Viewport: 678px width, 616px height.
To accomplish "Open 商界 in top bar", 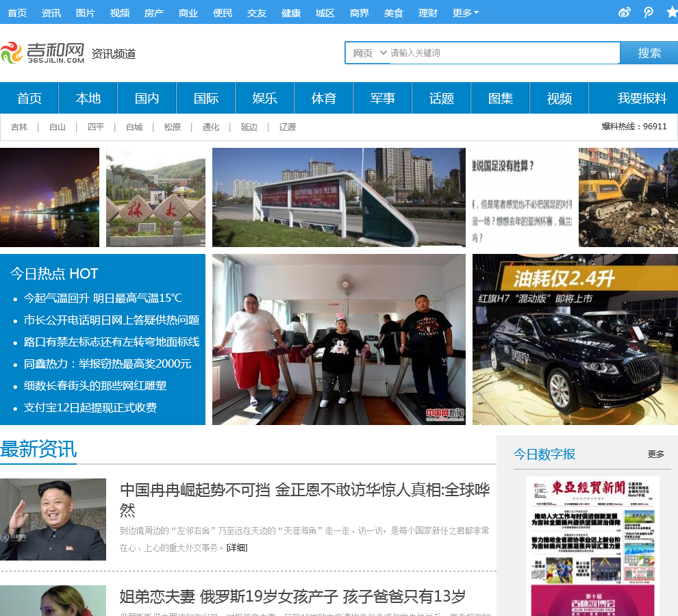I will (x=360, y=13).
